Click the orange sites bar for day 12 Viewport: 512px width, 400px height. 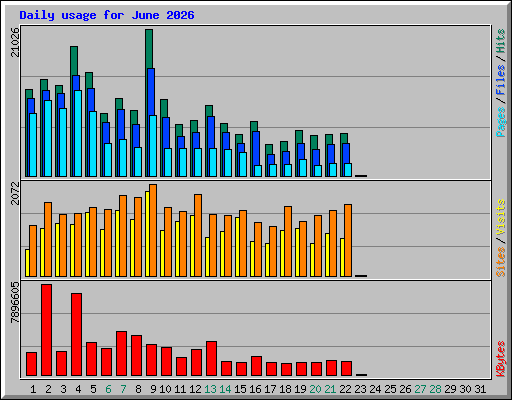point(198,235)
